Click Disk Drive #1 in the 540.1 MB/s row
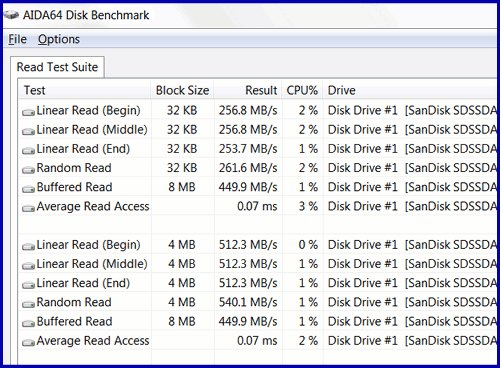500x368 pixels. pos(363,302)
